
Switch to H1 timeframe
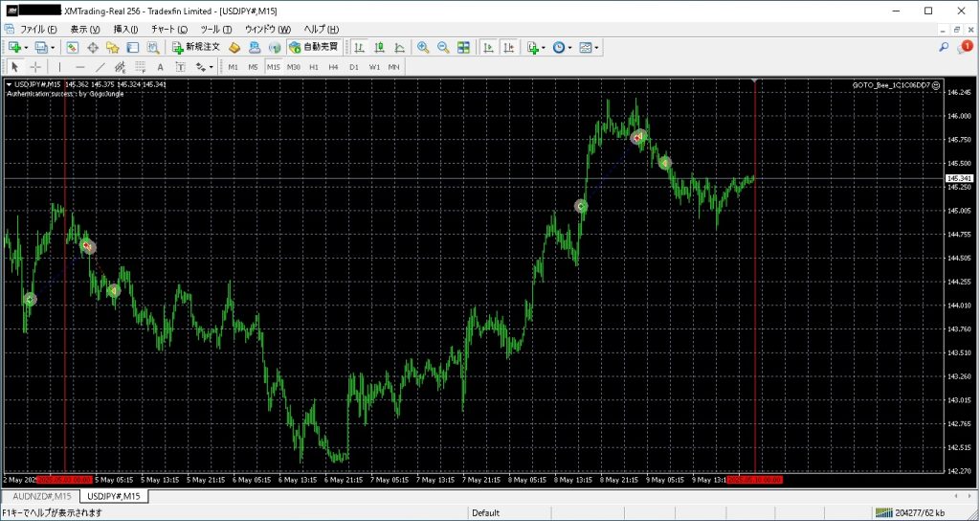(x=314, y=67)
